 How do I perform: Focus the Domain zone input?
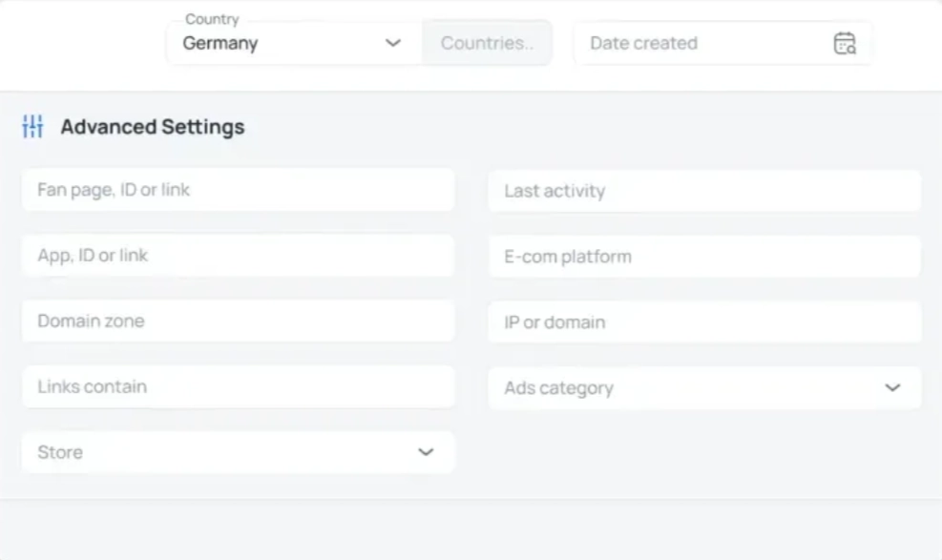point(238,321)
